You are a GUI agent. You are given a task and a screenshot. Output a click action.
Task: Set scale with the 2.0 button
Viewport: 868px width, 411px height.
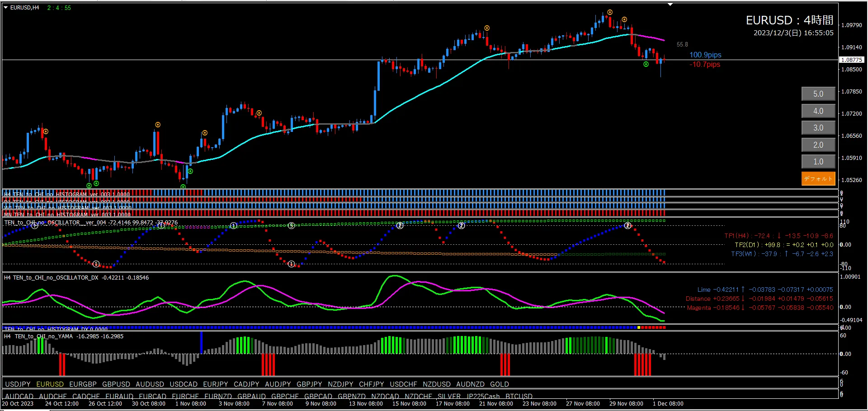(x=818, y=145)
